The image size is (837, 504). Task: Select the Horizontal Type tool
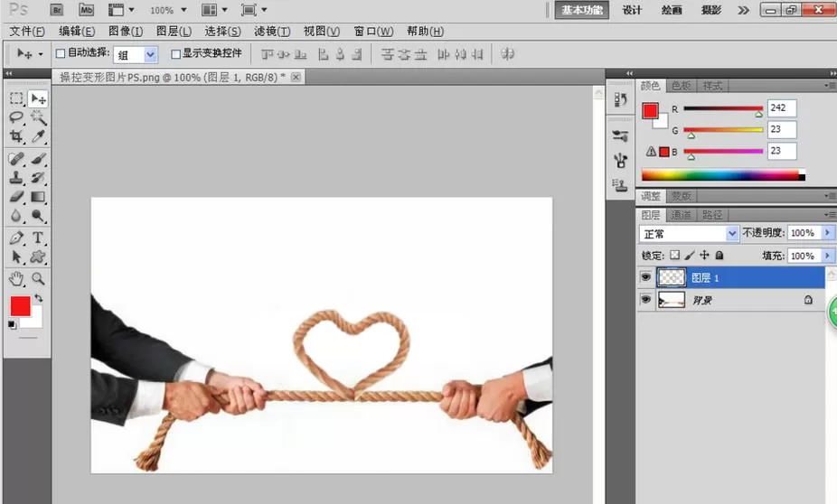click(38, 238)
